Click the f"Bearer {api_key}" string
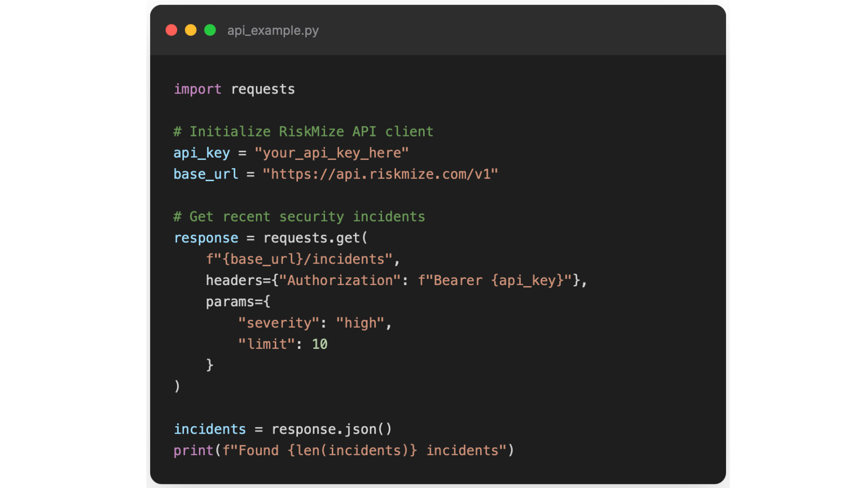Screen dimensions: 868x488 click(495, 280)
